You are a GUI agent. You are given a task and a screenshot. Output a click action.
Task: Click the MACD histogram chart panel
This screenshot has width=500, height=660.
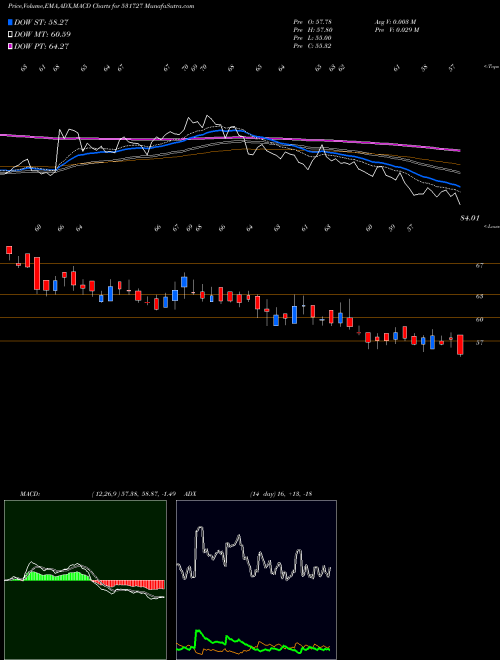coord(85,580)
